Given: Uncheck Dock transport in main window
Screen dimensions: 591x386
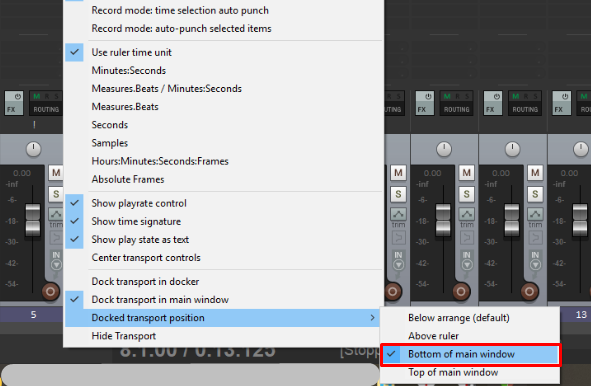Looking at the screenshot, I should (224, 300).
